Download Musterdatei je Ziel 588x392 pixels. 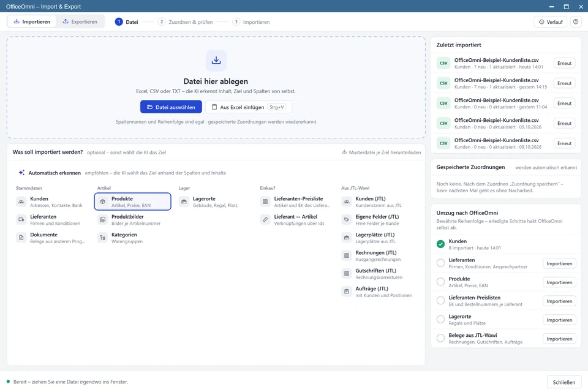381,153
